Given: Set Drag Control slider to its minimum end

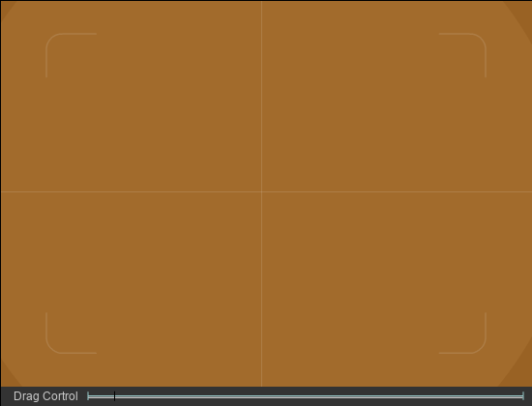Looking at the screenshot, I should (x=88, y=395).
